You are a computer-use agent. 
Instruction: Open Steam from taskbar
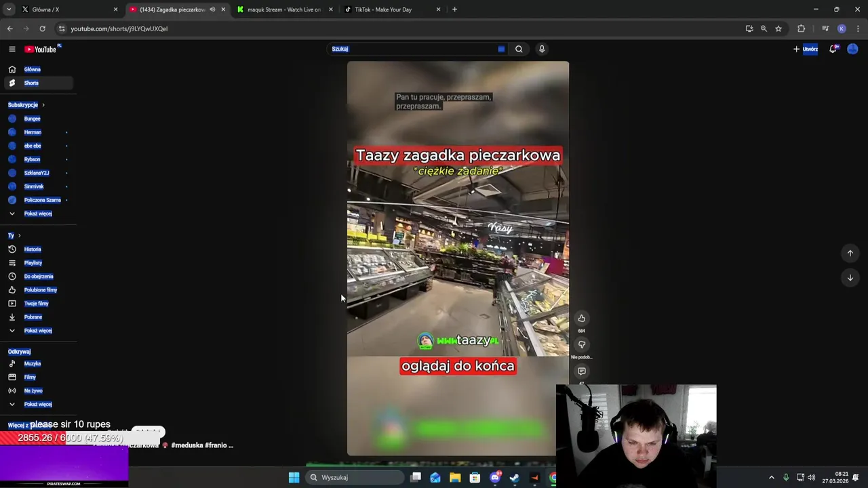click(x=515, y=478)
